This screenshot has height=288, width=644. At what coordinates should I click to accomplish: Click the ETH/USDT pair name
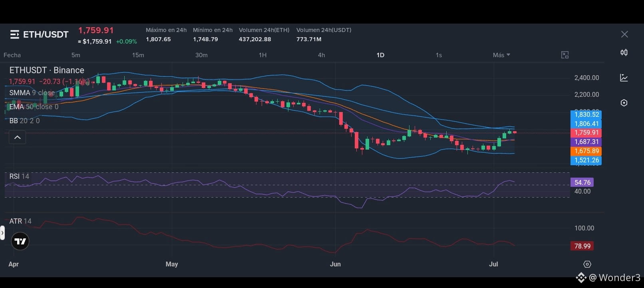46,34
